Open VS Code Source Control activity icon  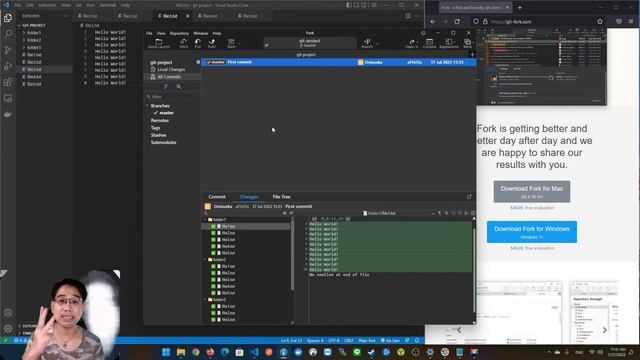click(x=8, y=50)
